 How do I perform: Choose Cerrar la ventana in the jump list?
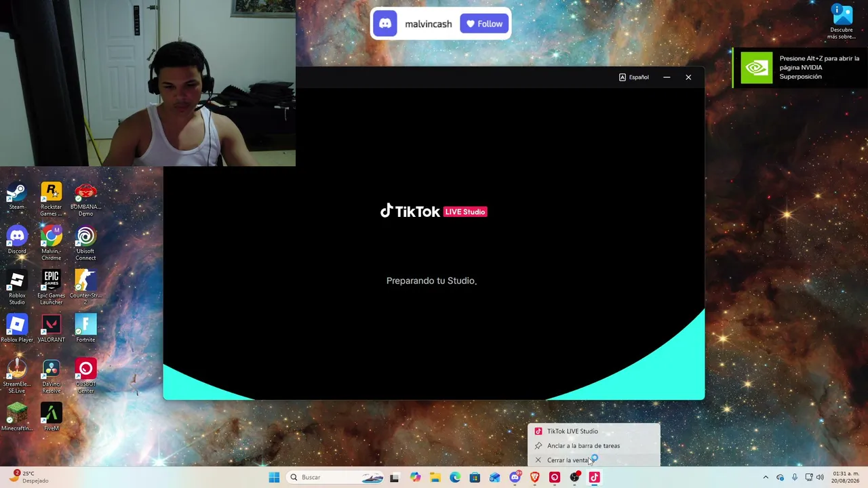pos(594,460)
